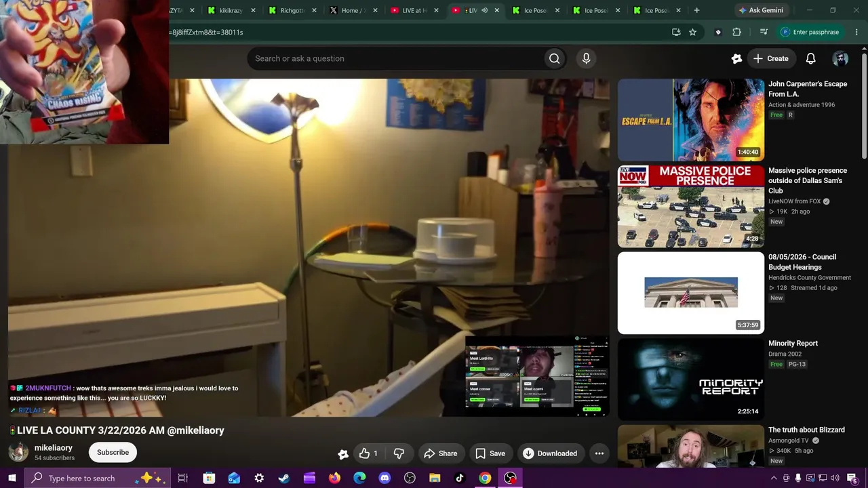Open Minority Report title link

[793, 344]
